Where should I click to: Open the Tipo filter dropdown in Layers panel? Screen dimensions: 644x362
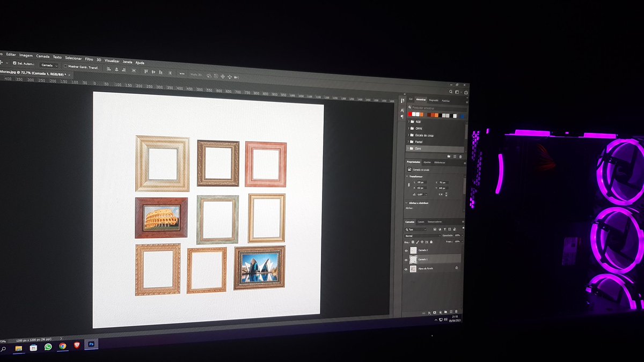click(416, 229)
